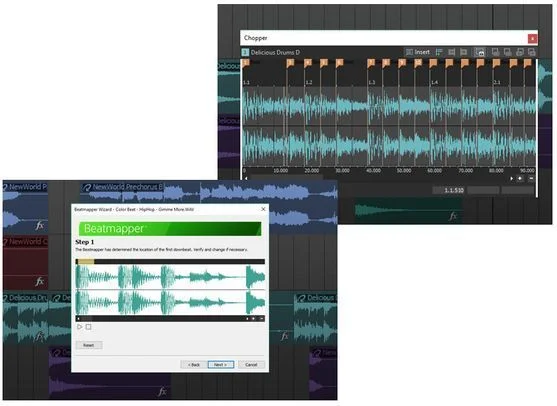This screenshot has height=406, width=557.
Task: Click fx icon on teal clip right of Beatmapper
Action: point(284,336)
